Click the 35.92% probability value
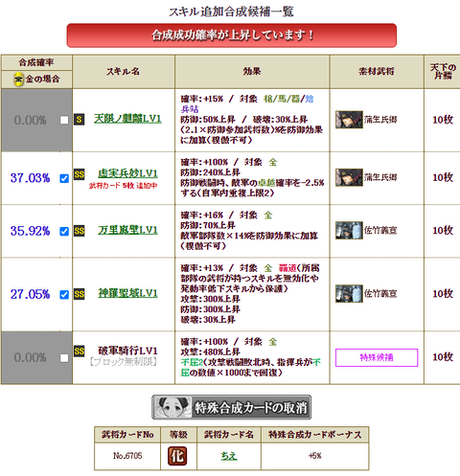The height and width of the screenshot is (476, 460). (x=30, y=231)
